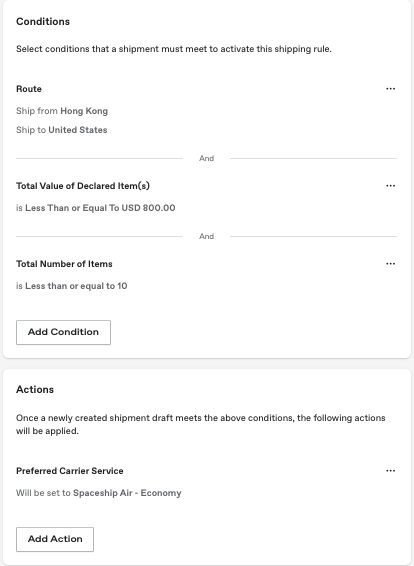
Task: Open the Total Value of Declared Item(s) options menu
Action: pos(391,186)
